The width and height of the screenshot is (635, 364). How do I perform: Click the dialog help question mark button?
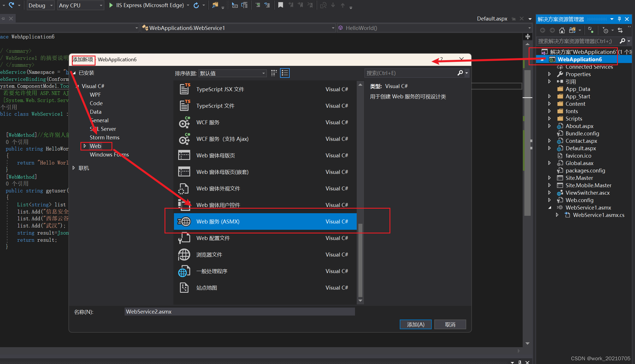click(441, 59)
